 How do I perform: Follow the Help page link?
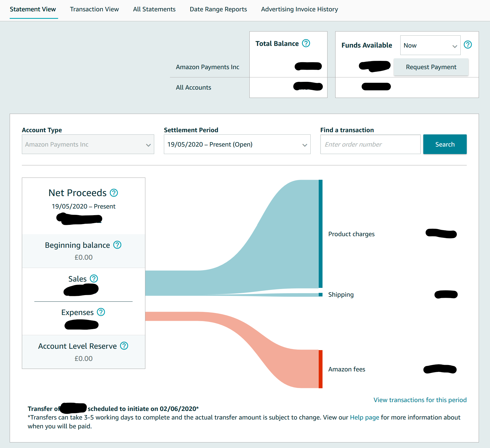pyautogui.click(x=364, y=418)
